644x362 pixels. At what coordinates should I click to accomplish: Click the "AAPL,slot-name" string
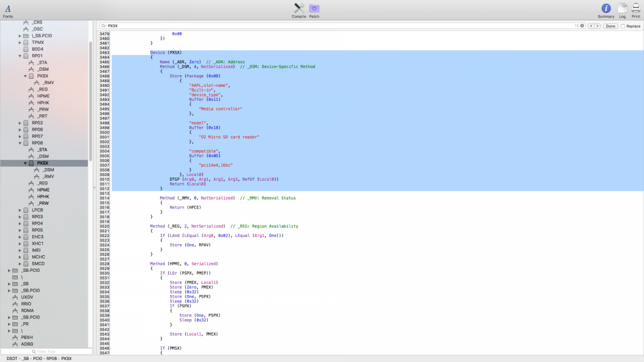(x=209, y=85)
